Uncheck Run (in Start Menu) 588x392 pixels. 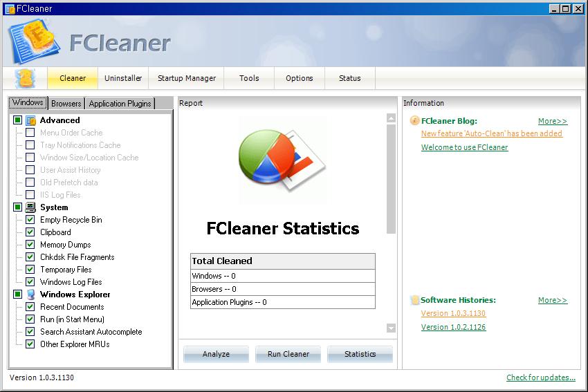30,319
